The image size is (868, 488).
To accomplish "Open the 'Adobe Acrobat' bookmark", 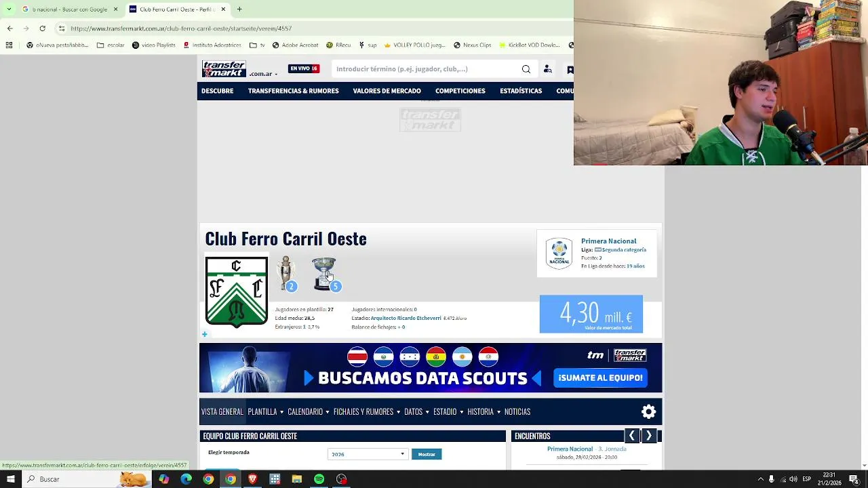I will point(295,45).
